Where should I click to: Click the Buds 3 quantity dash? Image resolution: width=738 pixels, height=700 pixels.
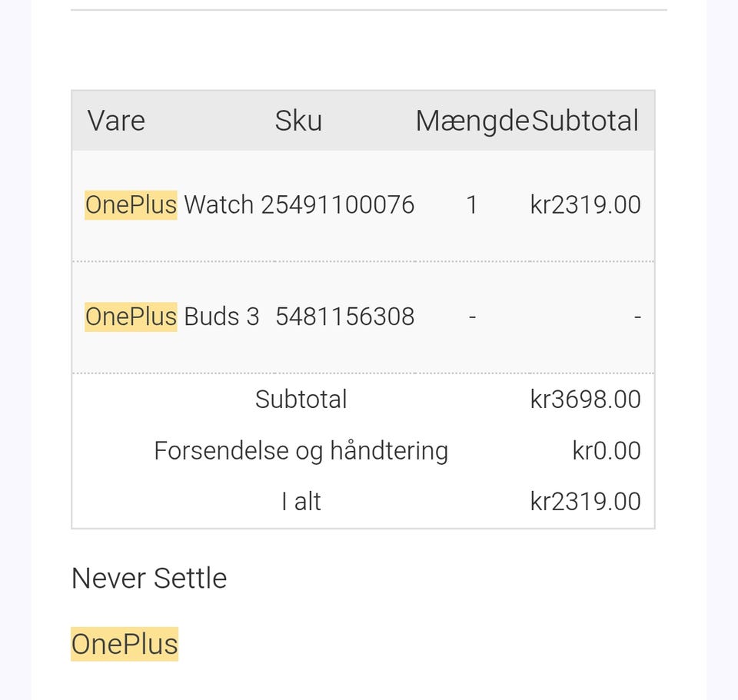tap(472, 317)
